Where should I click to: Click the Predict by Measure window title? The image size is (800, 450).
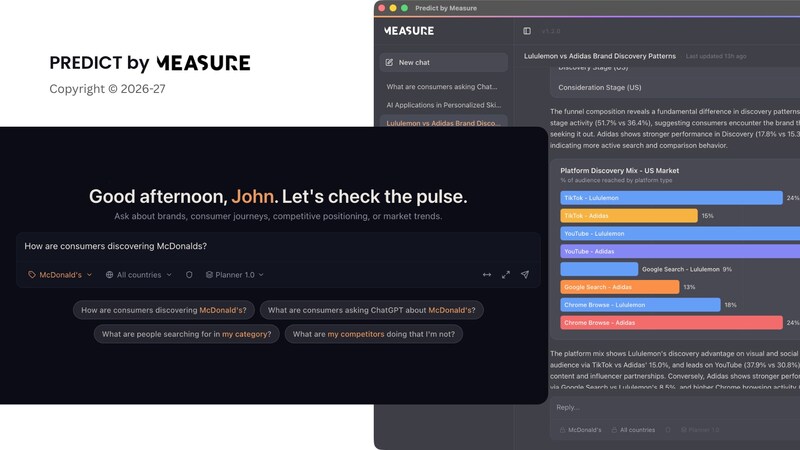coord(446,8)
